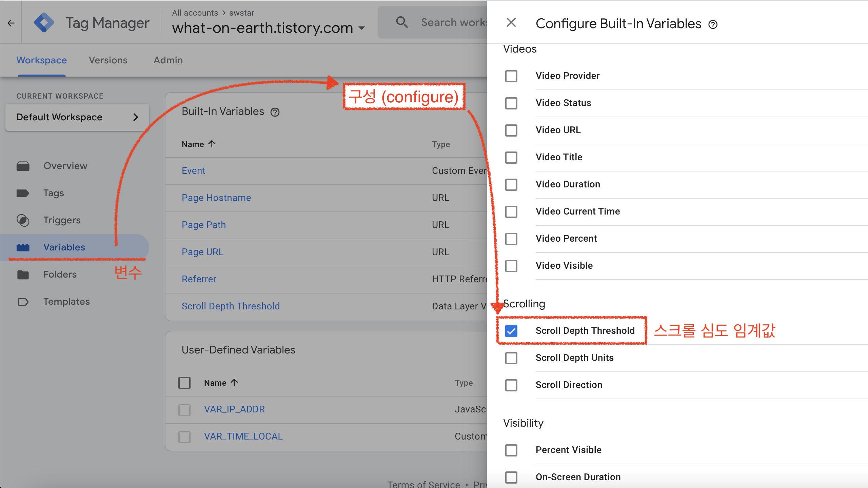Open the Templates section
Viewport: 868px width, 488px height.
click(66, 301)
